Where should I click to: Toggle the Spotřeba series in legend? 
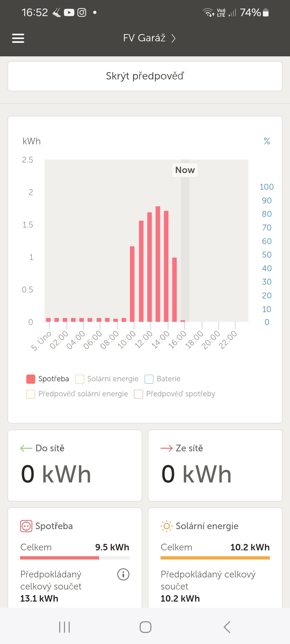pos(31,379)
